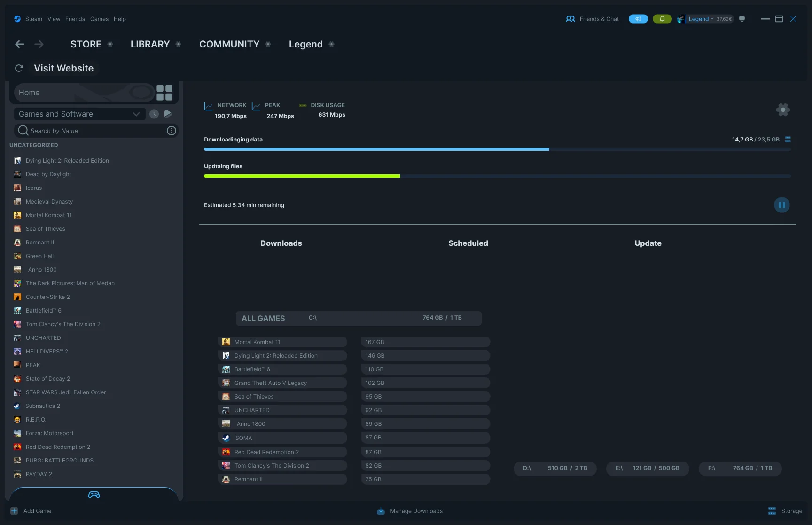Screen dimensions: 812x525
Task: Click the green updating files progress bar
Action: [302, 176]
